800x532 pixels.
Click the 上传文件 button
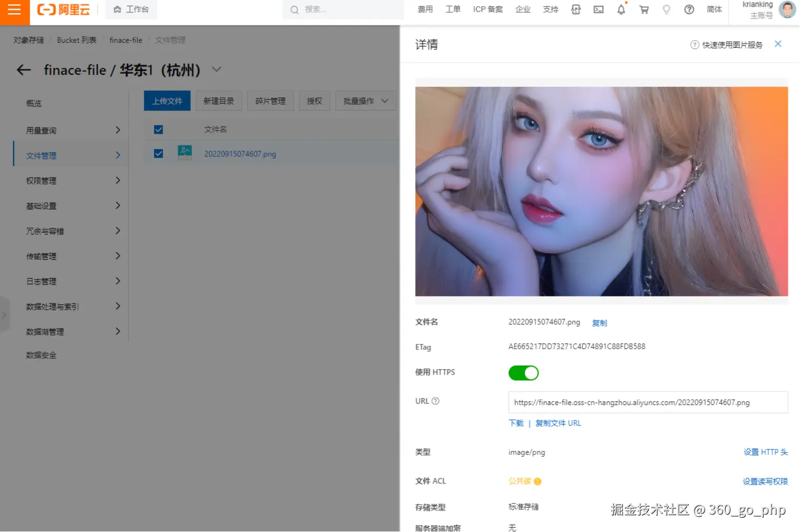pyautogui.click(x=167, y=101)
